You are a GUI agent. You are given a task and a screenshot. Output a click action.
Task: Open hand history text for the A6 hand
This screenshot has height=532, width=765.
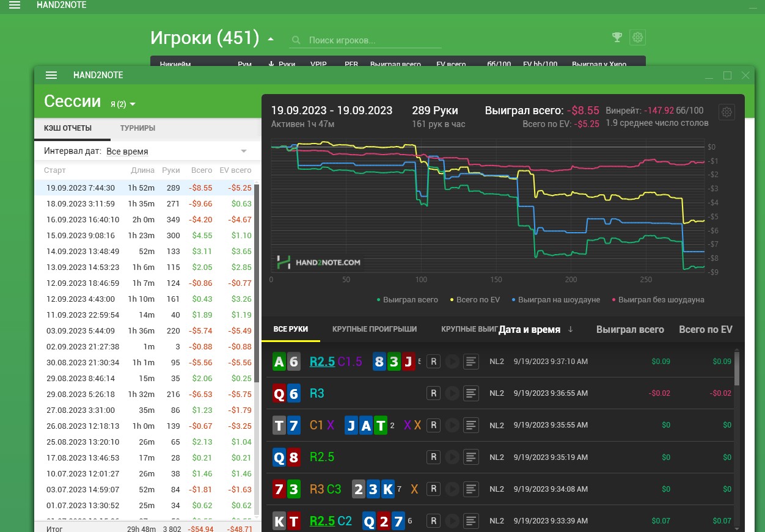click(x=470, y=362)
